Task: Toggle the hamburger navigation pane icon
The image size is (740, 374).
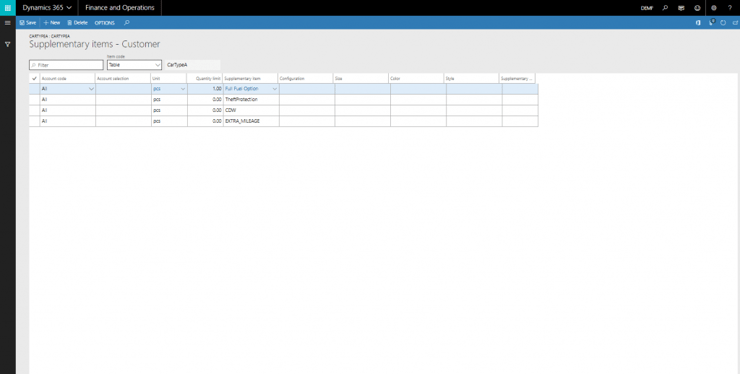Action: [x=8, y=23]
